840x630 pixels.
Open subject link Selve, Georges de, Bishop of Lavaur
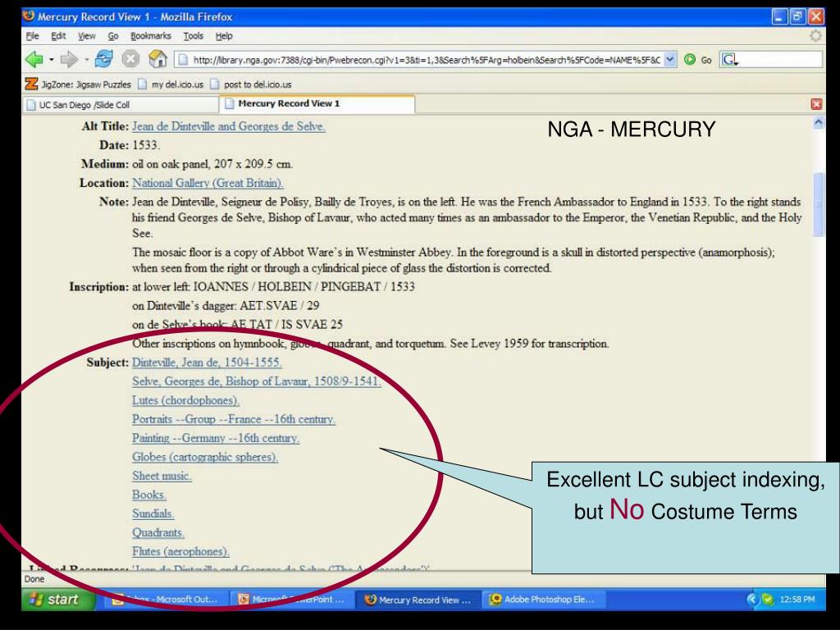pyautogui.click(x=257, y=381)
